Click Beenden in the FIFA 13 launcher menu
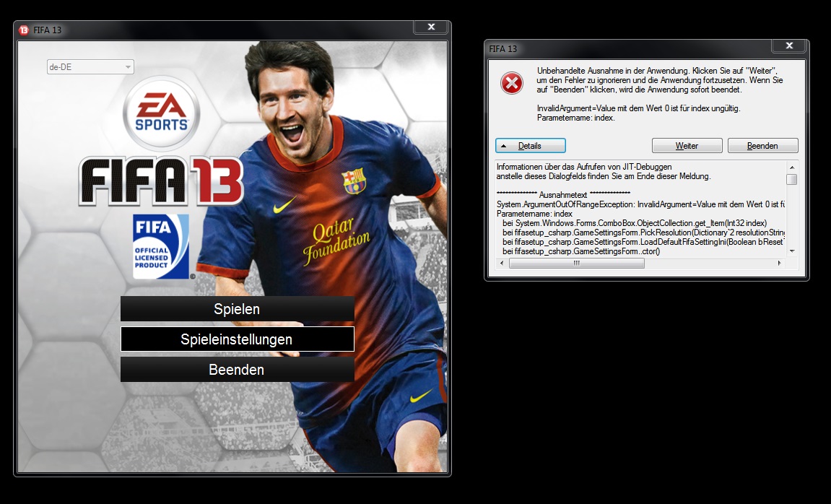Viewport: 831px width, 504px height. pos(237,370)
